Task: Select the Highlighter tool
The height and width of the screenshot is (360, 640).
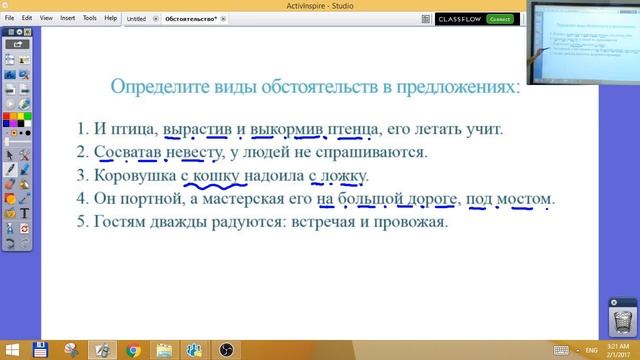Action: pyautogui.click(x=24, y=170)
